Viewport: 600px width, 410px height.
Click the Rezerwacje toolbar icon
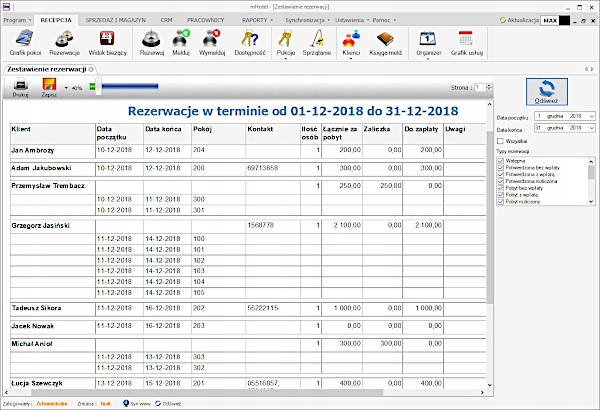click(65, 43)
